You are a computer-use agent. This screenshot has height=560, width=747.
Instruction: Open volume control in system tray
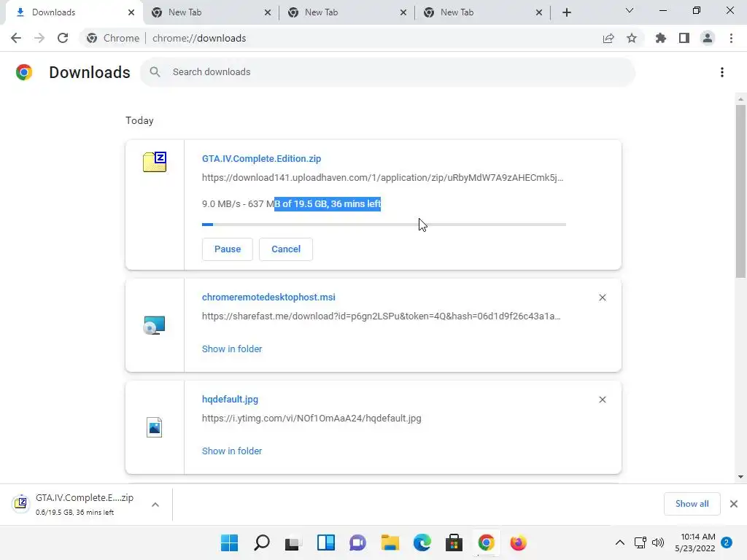pos(658,542)
